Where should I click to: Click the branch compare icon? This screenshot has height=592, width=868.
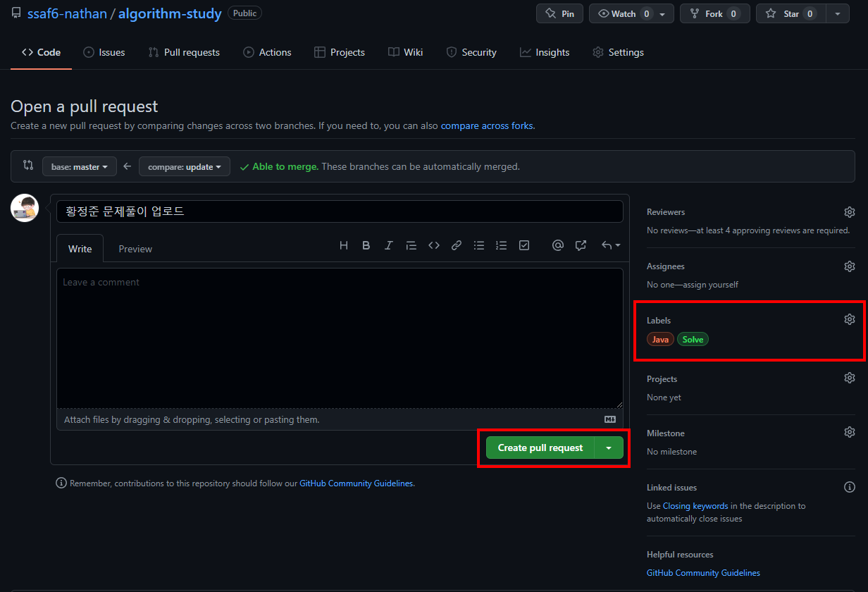point(28,165)
